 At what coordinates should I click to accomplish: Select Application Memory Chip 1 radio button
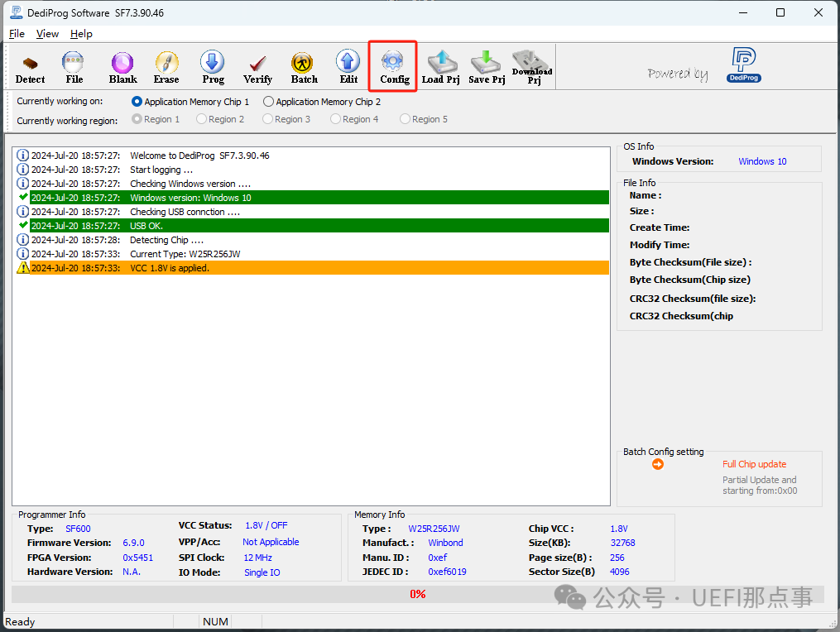click(x=137, y=102)
